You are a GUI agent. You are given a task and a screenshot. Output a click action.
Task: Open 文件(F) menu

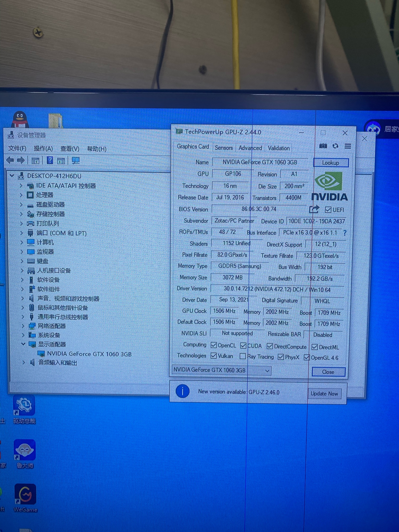pos(17,149)
